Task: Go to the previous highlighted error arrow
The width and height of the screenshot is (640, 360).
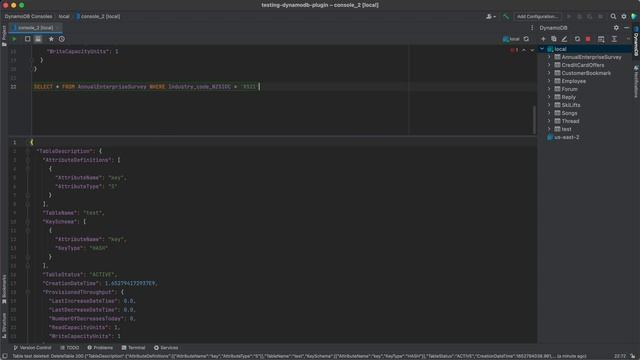Action: point(524,50)
